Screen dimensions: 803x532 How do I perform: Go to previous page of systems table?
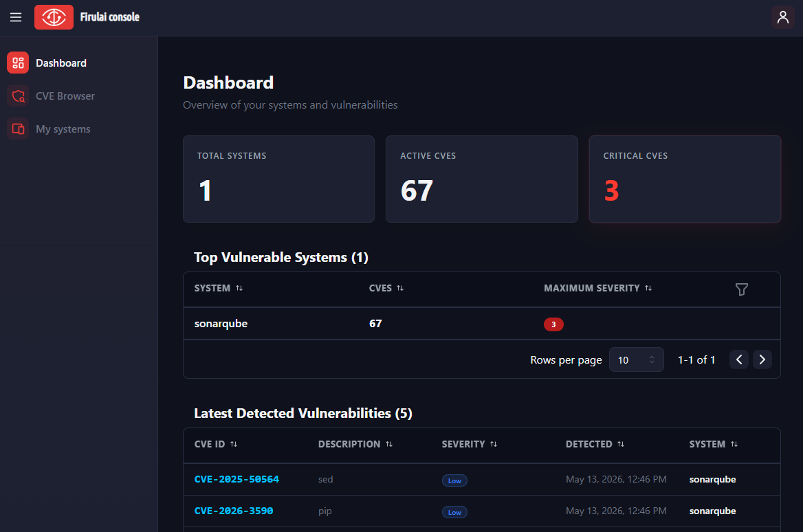tap(739, 359)
